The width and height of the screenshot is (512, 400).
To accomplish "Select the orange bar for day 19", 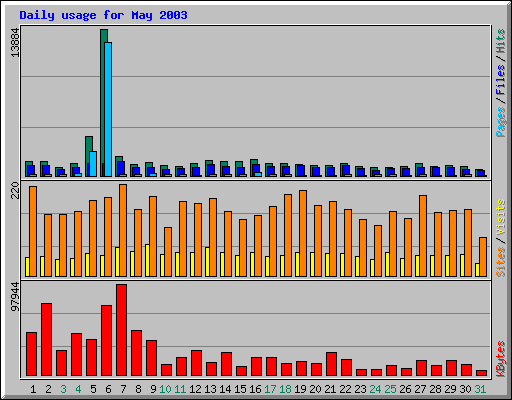I will [x=303, y=233].
